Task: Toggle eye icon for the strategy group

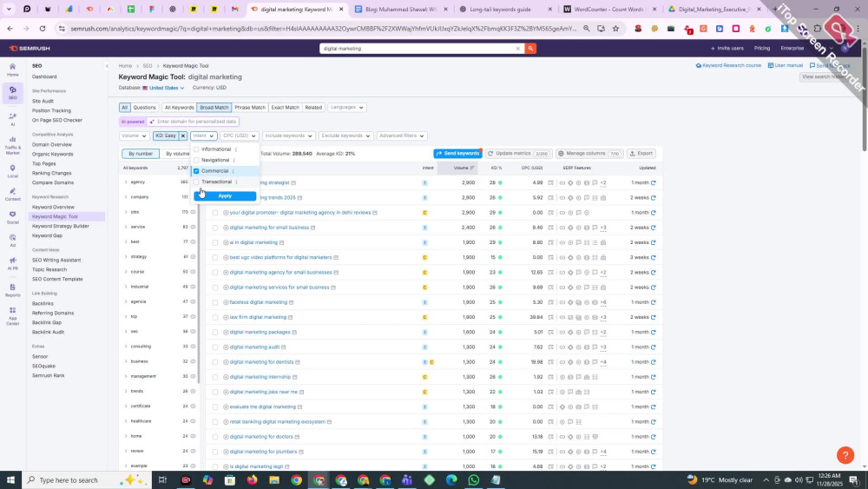Action: pyautogui.click(x=194, y=257)
